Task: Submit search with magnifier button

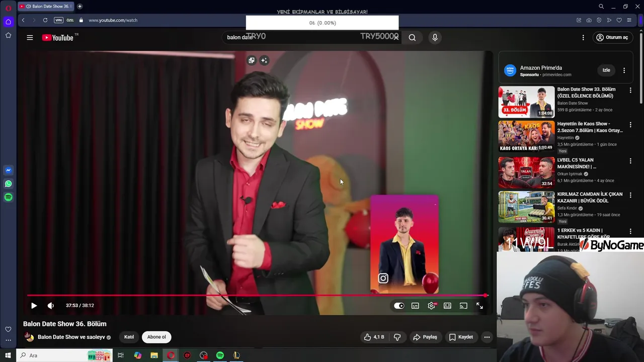Action: [412, 38]
